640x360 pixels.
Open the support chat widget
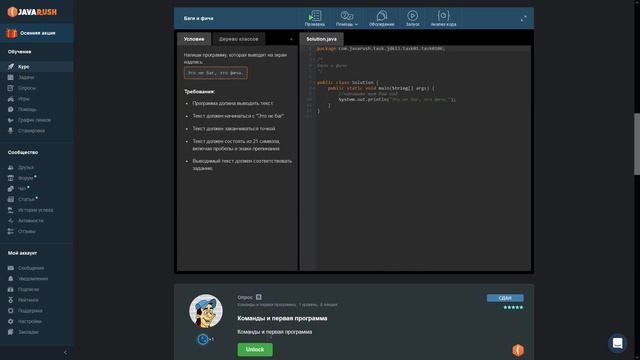617,343
